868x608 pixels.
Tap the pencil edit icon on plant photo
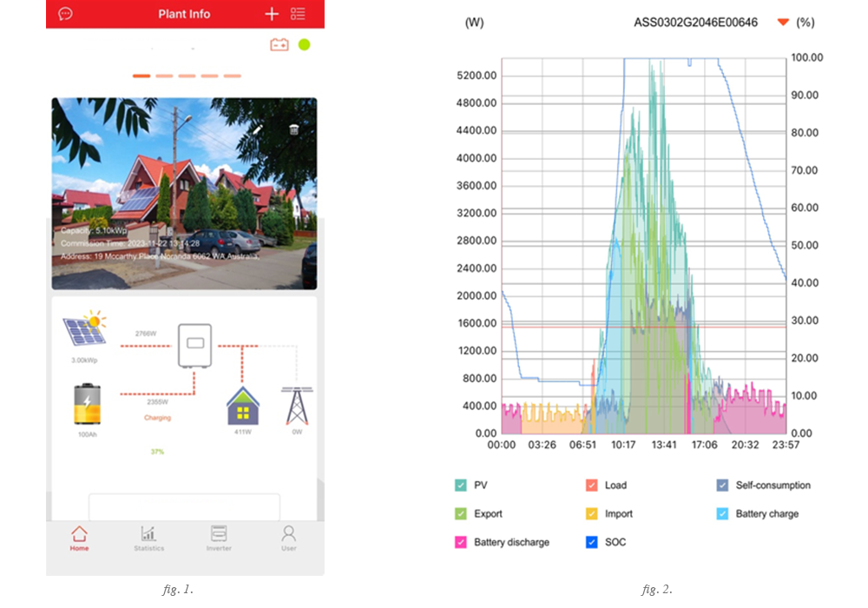point(258,129)
